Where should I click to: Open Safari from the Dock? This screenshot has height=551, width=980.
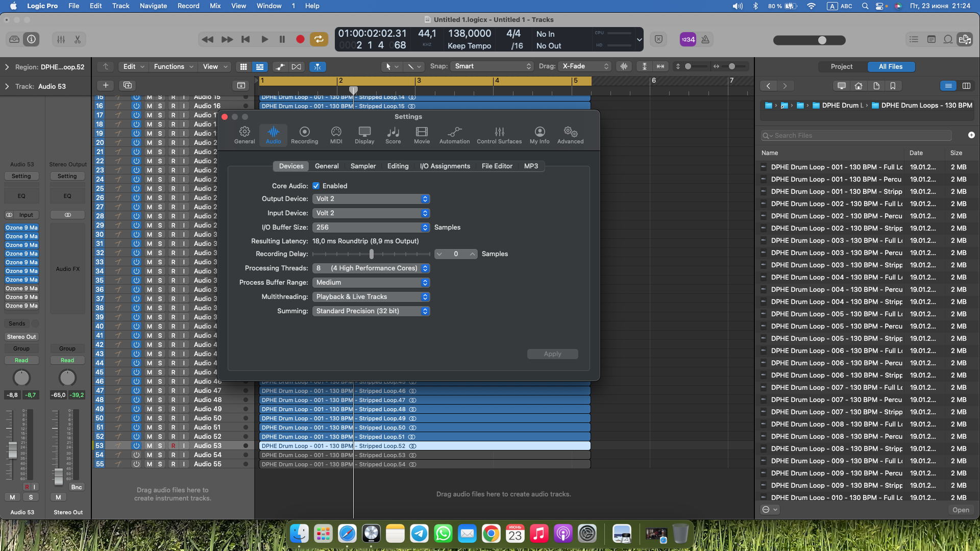click(347, 534)
